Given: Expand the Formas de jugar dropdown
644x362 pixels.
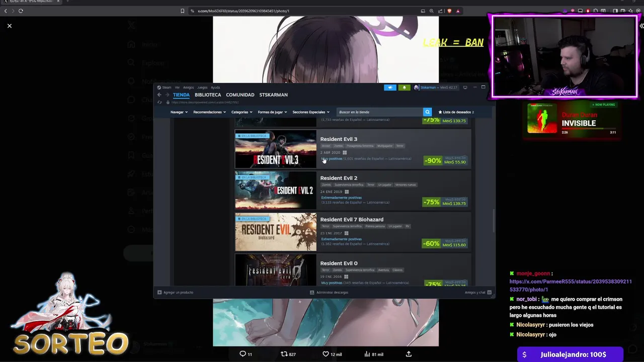Looking at the screenshot, I should (272, 112).
